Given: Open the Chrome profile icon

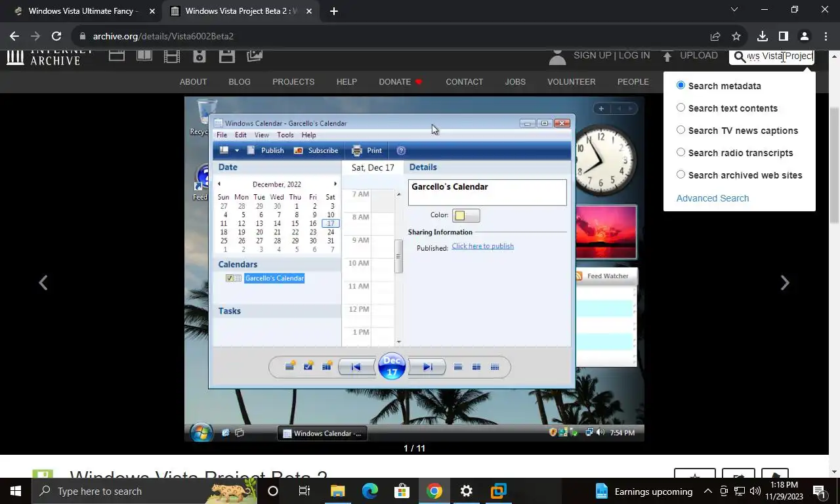Looking at the screenshot, I should 804,36.
